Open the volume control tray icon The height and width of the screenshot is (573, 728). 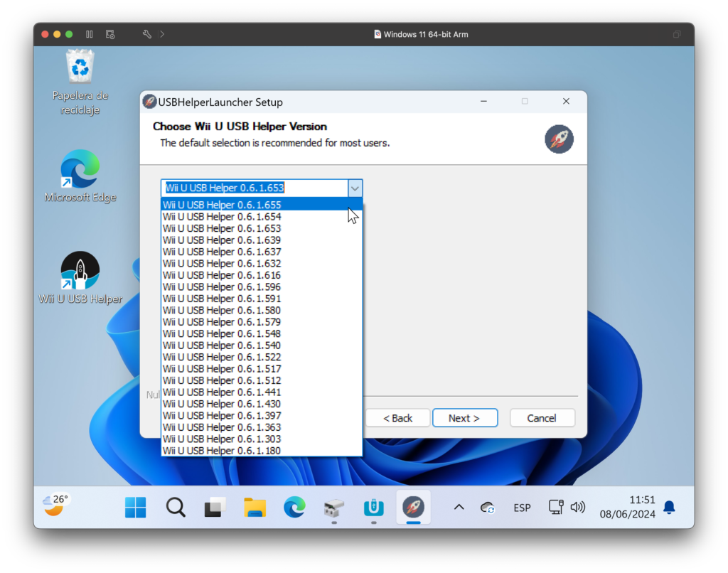coord(577,507)
